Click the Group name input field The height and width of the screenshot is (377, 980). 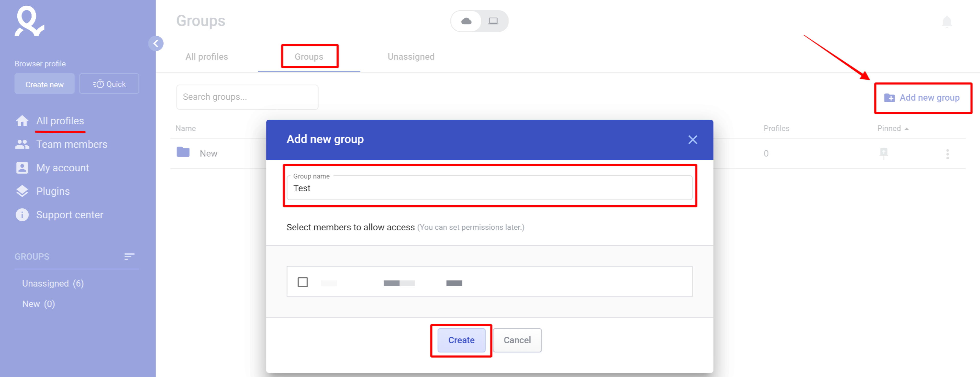(x=490, y=188)
